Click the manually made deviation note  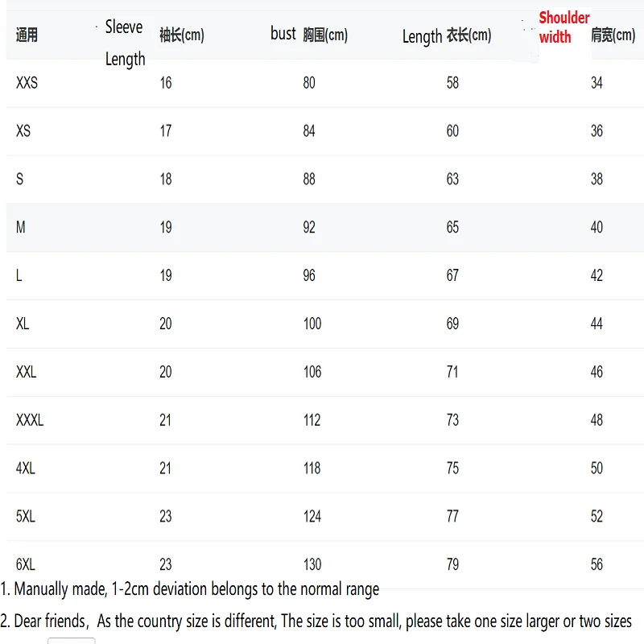pos(190,589)
